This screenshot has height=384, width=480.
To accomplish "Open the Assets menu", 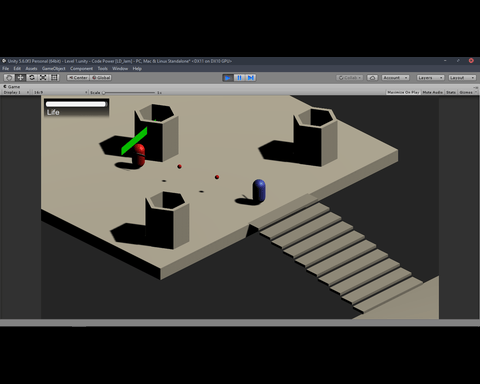I will tap(31, 69).
